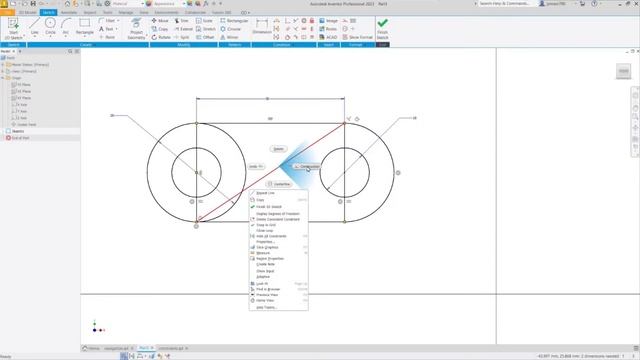The image size is (640, 360).
Task: Choose the Move tool in Modify panel
Action: click(x=160, y=20)
